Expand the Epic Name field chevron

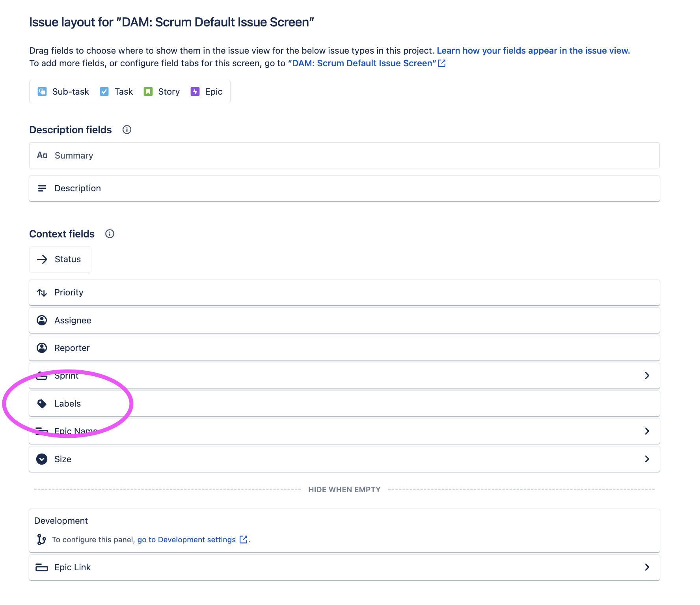click(x=647, y=431)
